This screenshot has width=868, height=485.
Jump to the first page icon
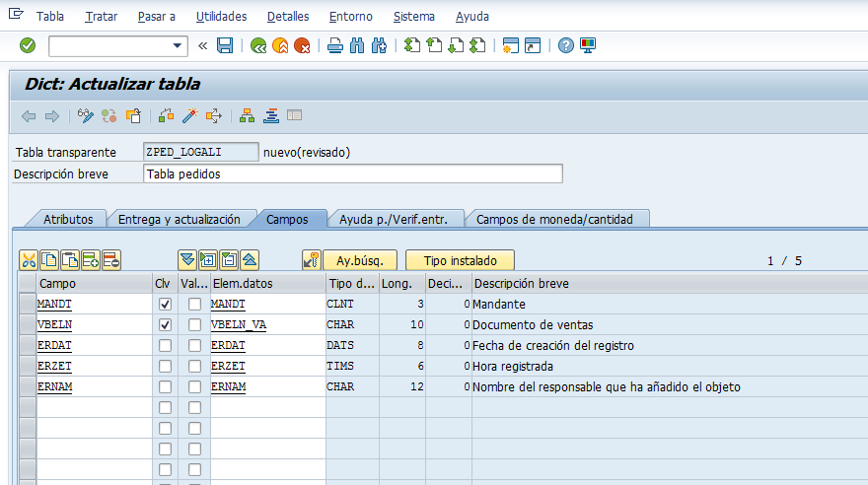(412, 45)
